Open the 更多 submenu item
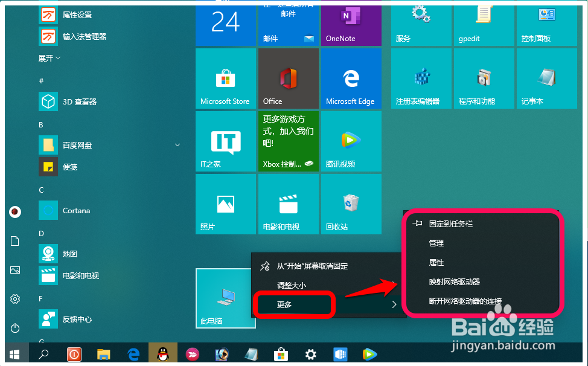Viewport: 588px width, 366px height. pyautogui.click(x=328, y=304)
